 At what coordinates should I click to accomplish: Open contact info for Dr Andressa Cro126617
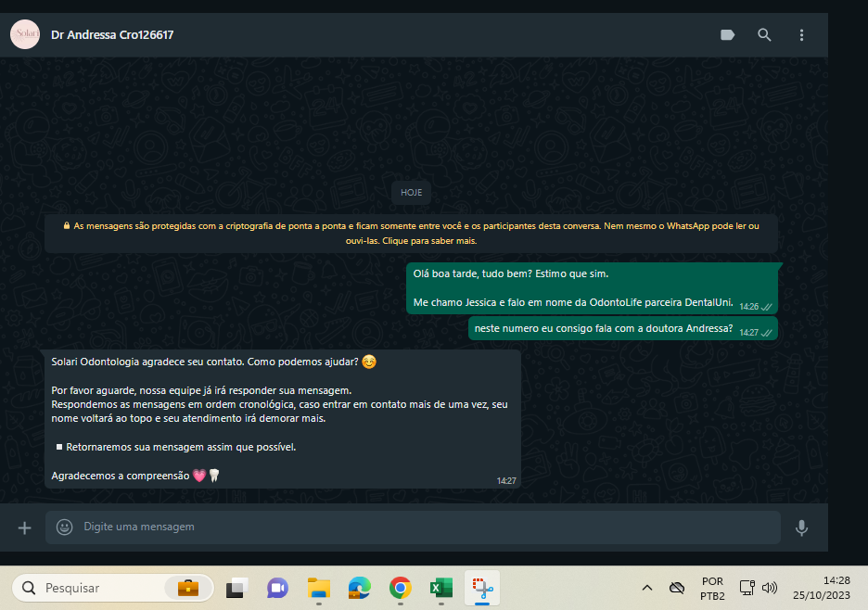(x=112, y=35)
